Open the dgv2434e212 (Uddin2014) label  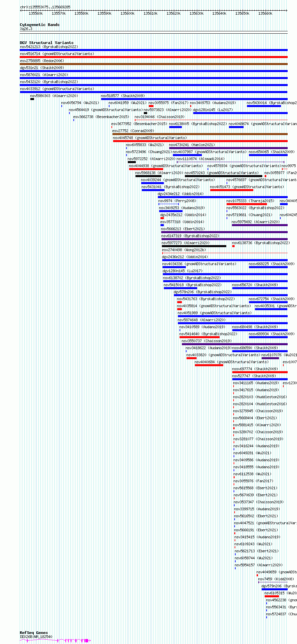tap(180, 194)
